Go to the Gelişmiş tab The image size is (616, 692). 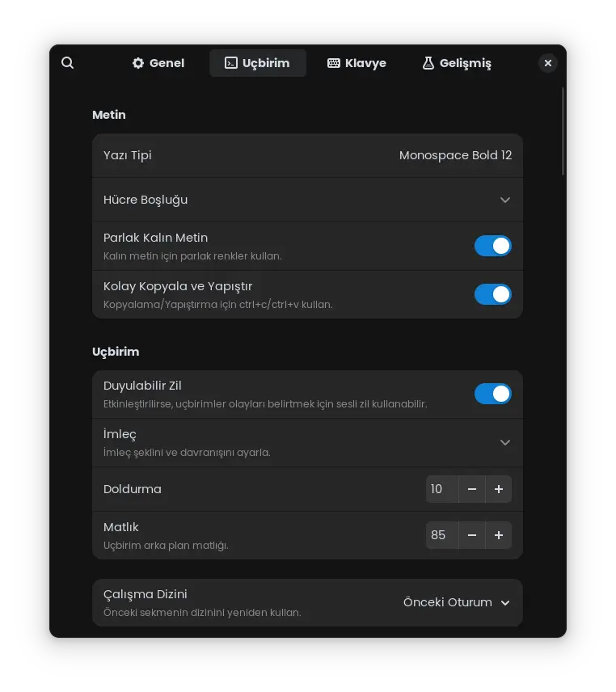click(x=457, y=63)
